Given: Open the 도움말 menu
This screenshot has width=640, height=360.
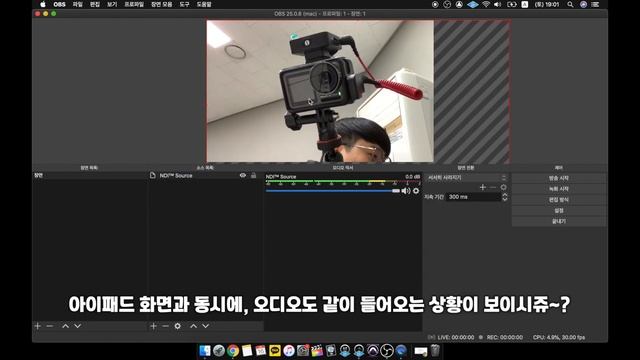Looking at the screenshot, I should pos(204,4).
